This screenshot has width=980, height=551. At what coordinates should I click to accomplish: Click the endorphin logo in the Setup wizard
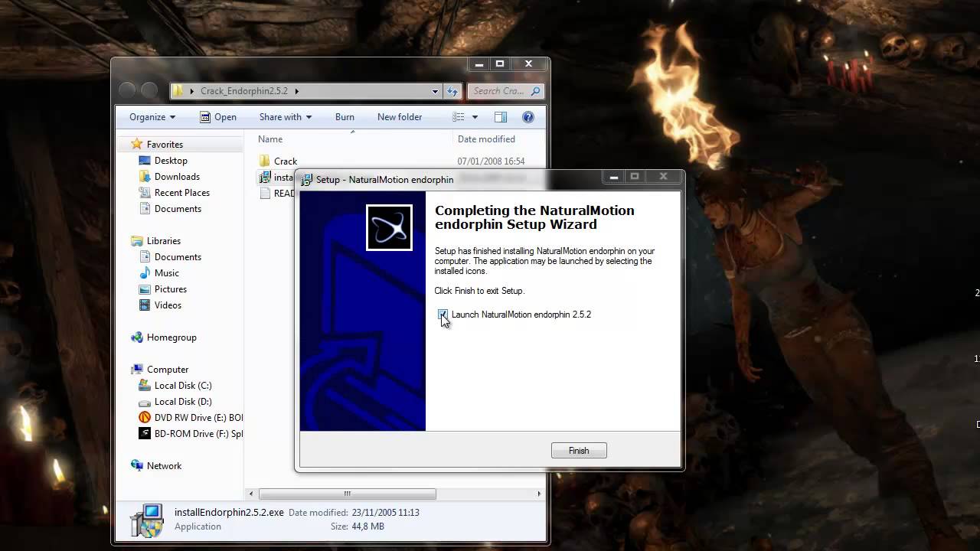(389, 227)
